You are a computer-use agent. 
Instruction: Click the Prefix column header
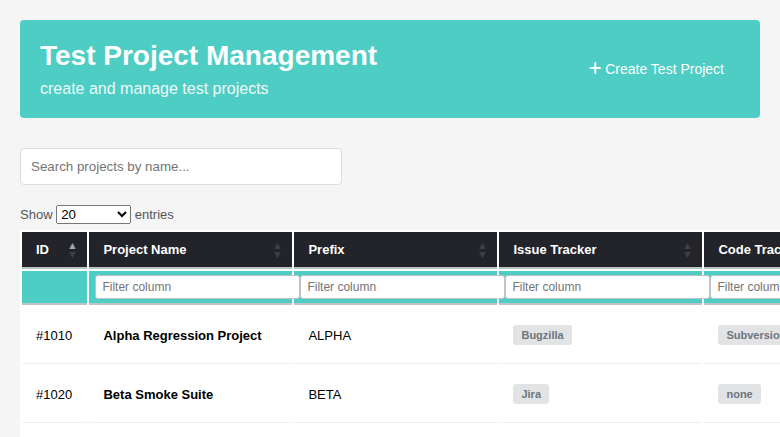[395, 250]
